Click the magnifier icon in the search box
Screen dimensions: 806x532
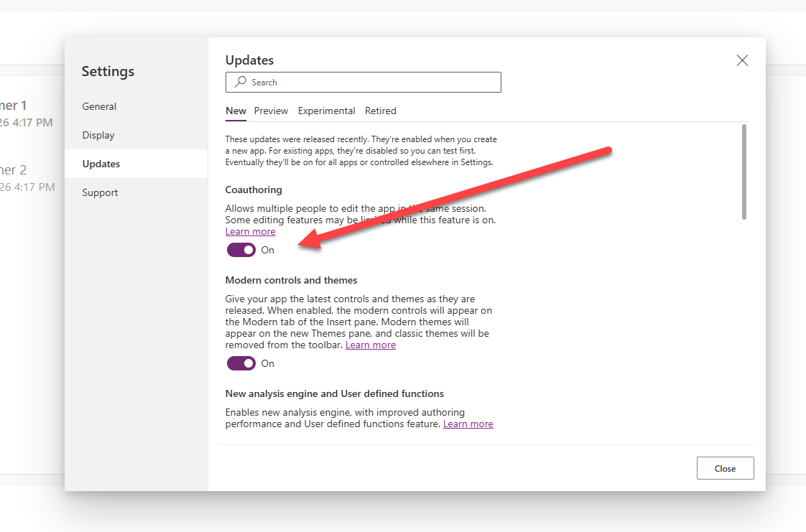[x=241, y=83]
